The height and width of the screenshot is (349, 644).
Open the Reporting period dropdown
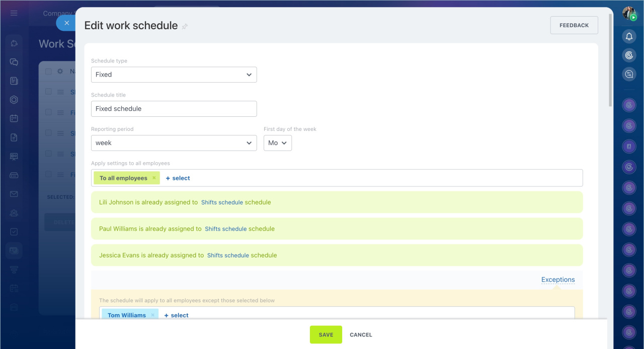click(174, 143)
